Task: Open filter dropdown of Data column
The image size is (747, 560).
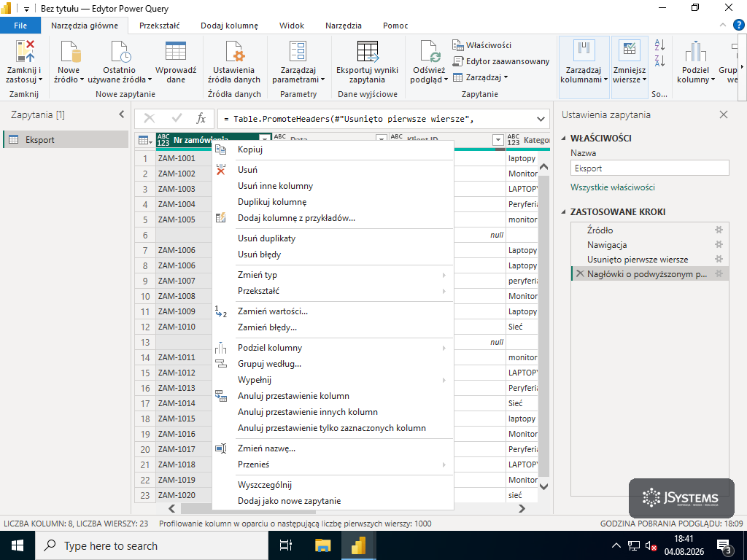Action: [x=381, y=139]
